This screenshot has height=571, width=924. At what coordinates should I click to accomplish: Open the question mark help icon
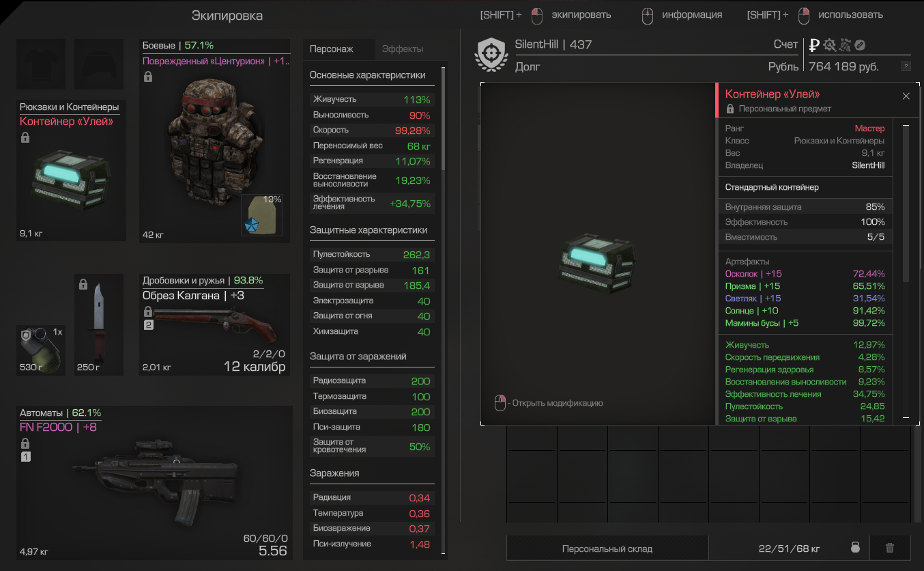coord(906,66)
